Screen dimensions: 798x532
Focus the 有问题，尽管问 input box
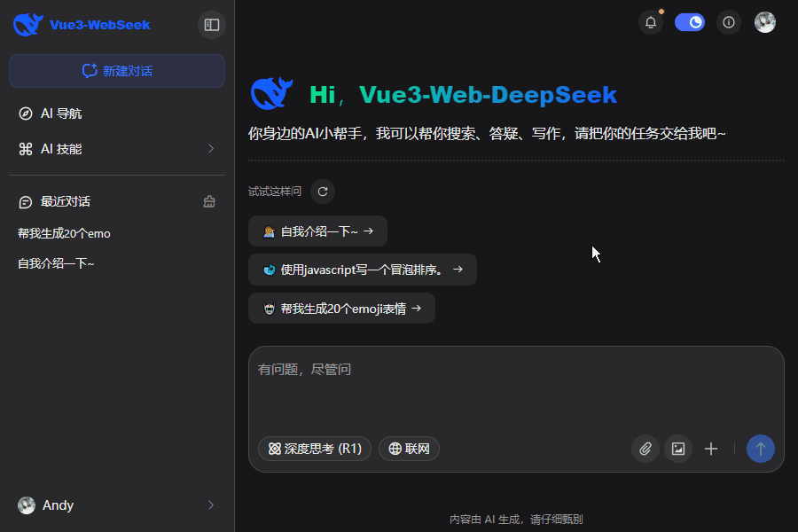[516, 389]
